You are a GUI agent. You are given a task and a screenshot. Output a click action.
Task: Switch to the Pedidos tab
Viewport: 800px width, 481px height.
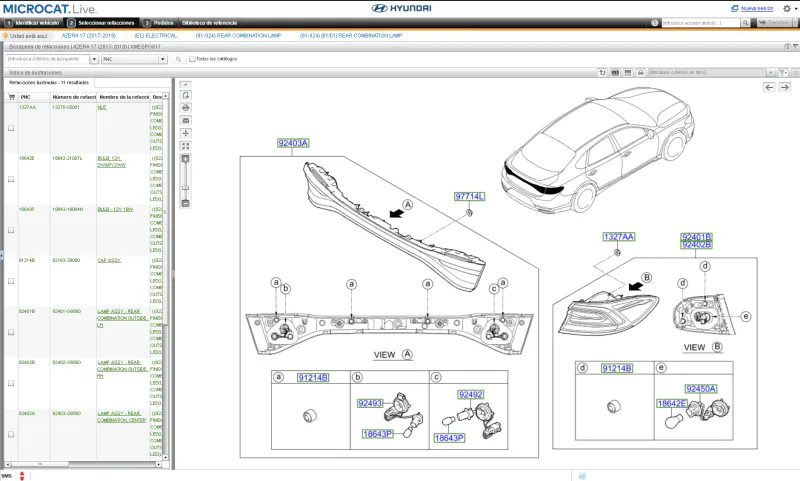point(159,21)
